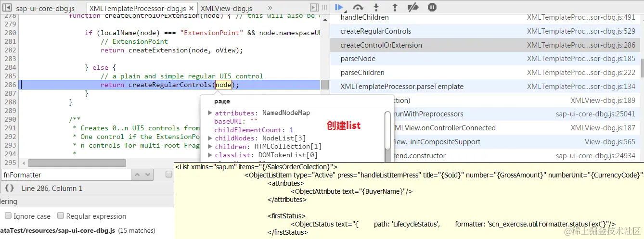Select the createRegularControls call stack frame
The height and width of the screenshot is (239, 644).
(x=485, y=31)
